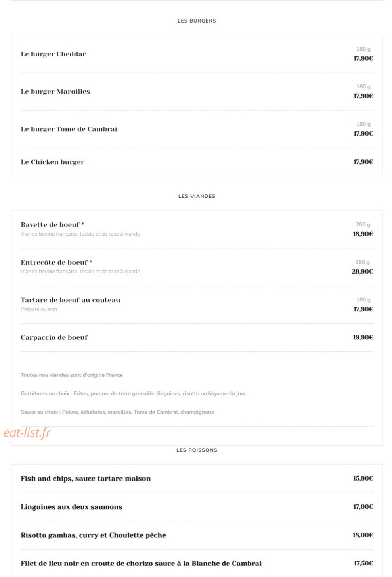Image resolution: width=392 pixels, height=577 pixels.
Task: Click the LES POISSONS section heading
Action: coord(197,450)
